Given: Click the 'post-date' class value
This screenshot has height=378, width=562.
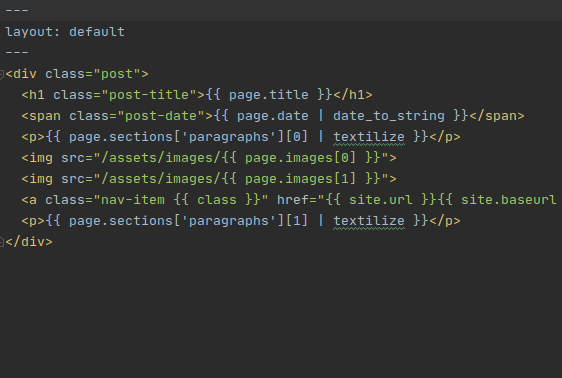Looking at the screenshot, I should pos(161,116).
